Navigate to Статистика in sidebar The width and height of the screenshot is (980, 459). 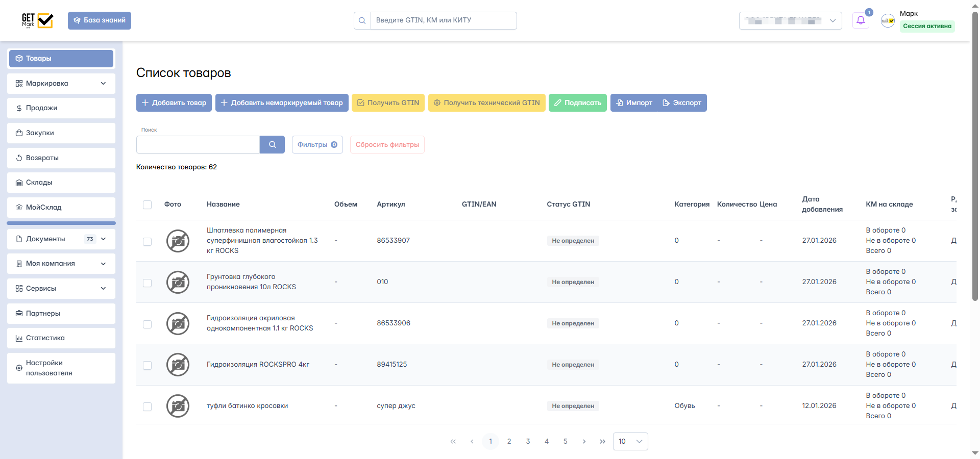click(x=61, y=338)
